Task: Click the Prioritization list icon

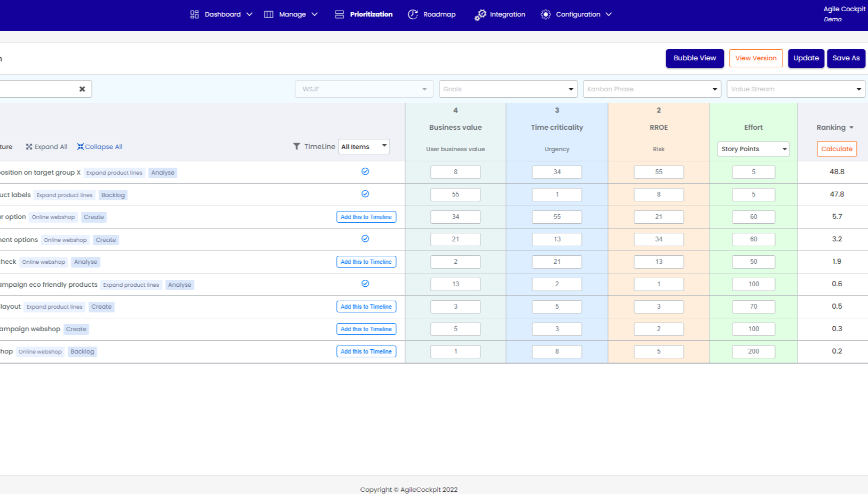Action: (340, 14)
